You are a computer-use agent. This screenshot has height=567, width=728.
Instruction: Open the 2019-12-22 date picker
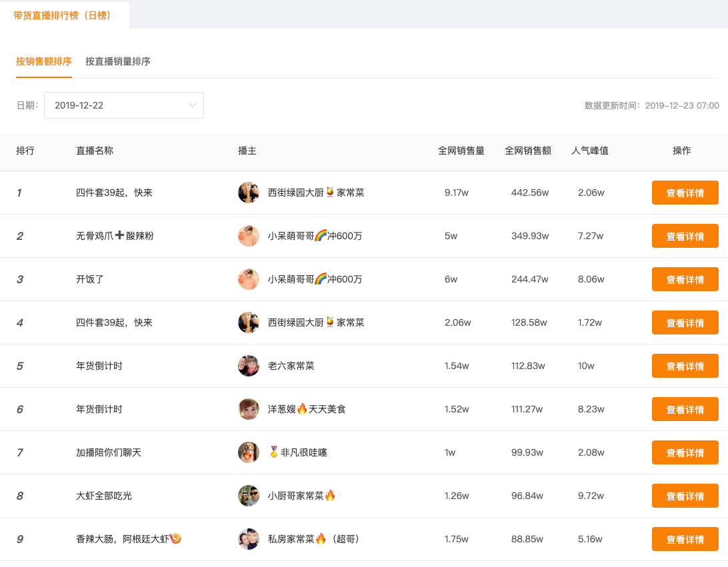(124, 105)
